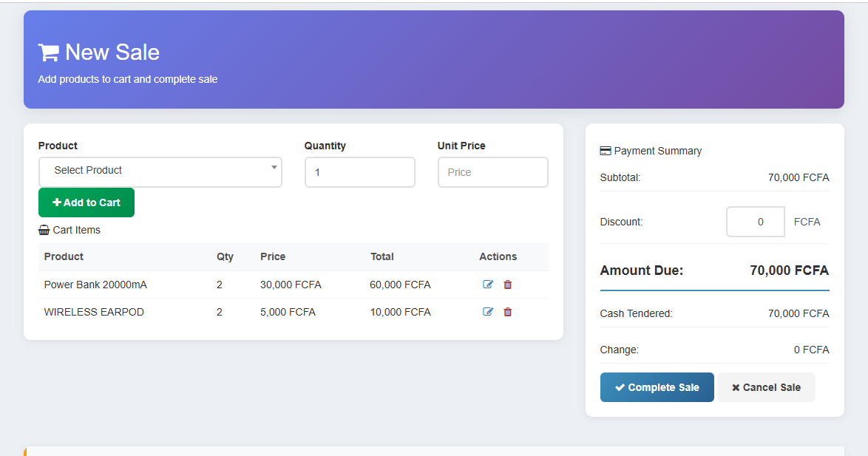The height and width of the screenshot is (456, 868).
Task: Click the dropdown arrow in Select Product
Action: (273, 169)
